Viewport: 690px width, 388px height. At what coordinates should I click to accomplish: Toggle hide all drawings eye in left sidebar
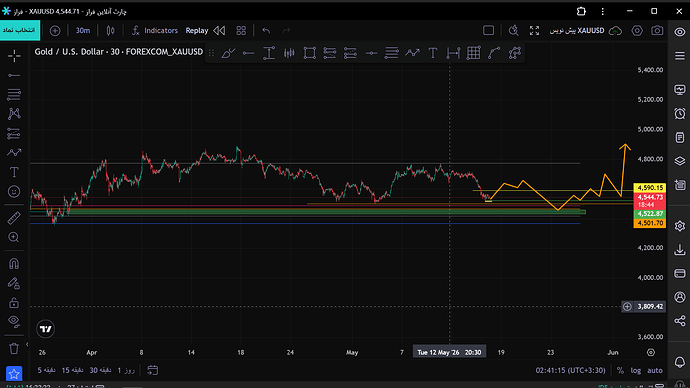coord(14,322)
